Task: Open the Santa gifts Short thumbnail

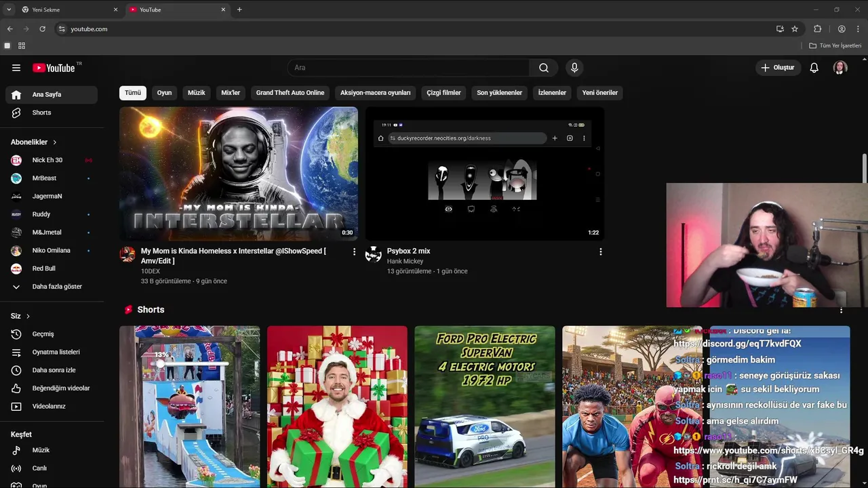Action: 337,407
